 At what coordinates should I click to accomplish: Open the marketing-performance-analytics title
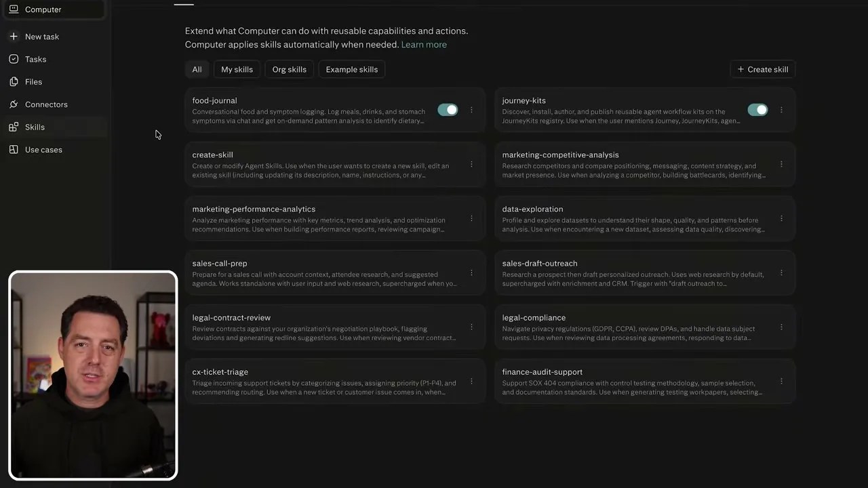click(254, 209)
